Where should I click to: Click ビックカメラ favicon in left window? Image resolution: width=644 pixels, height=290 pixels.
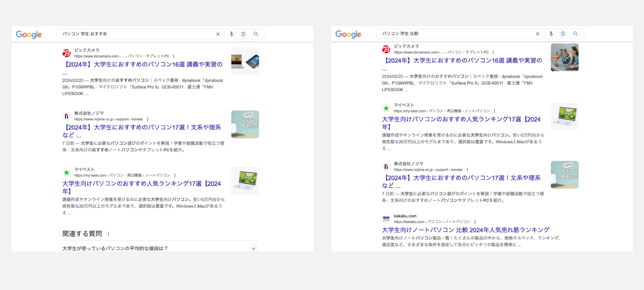[x=67, y=53]
